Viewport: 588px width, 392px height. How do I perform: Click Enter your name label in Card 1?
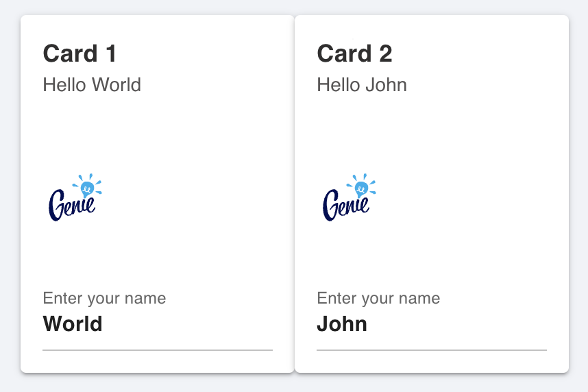pyautogui.click(x=104, y=299)
